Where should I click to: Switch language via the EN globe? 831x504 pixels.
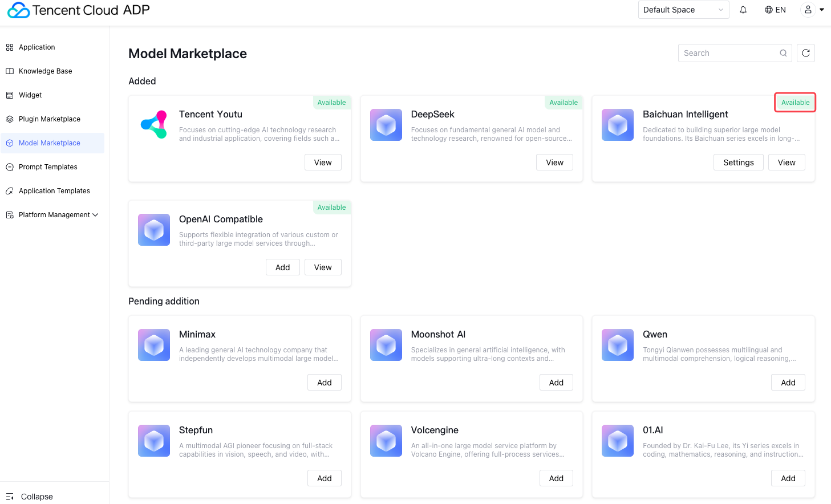pos(775,10)
